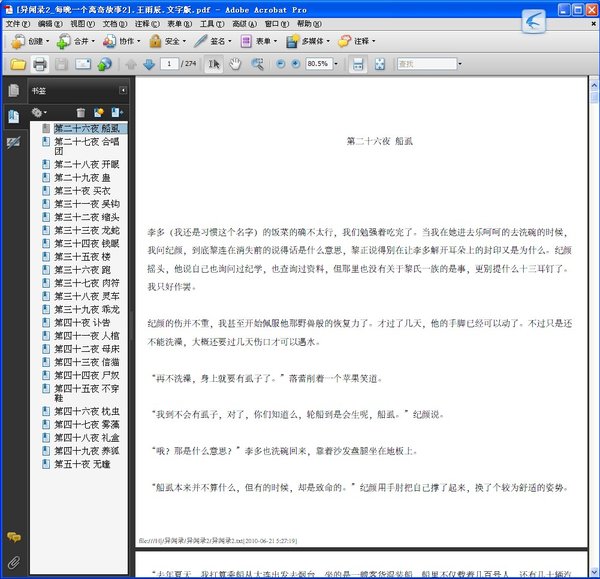
Task: Expand current bookmark icon
Action: click(116, 113)
